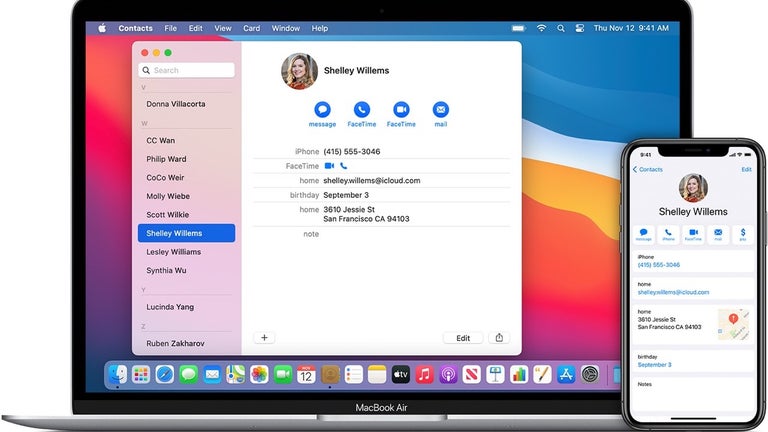The image size is (768, 432).
Task: Start FaceTime audio call with phone icon
Action: tap(361, 110)
